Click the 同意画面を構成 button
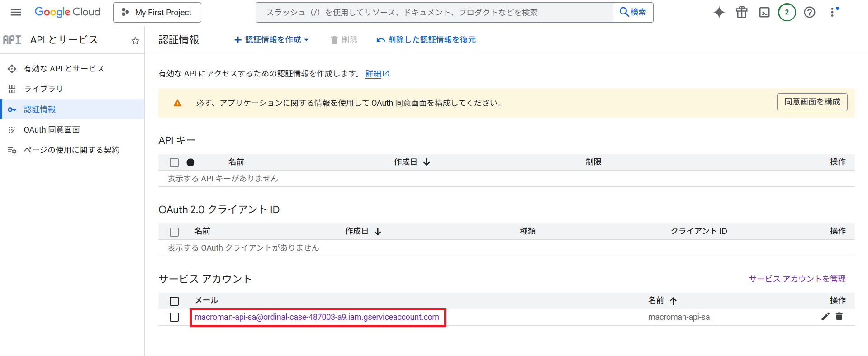 point(812,102)
